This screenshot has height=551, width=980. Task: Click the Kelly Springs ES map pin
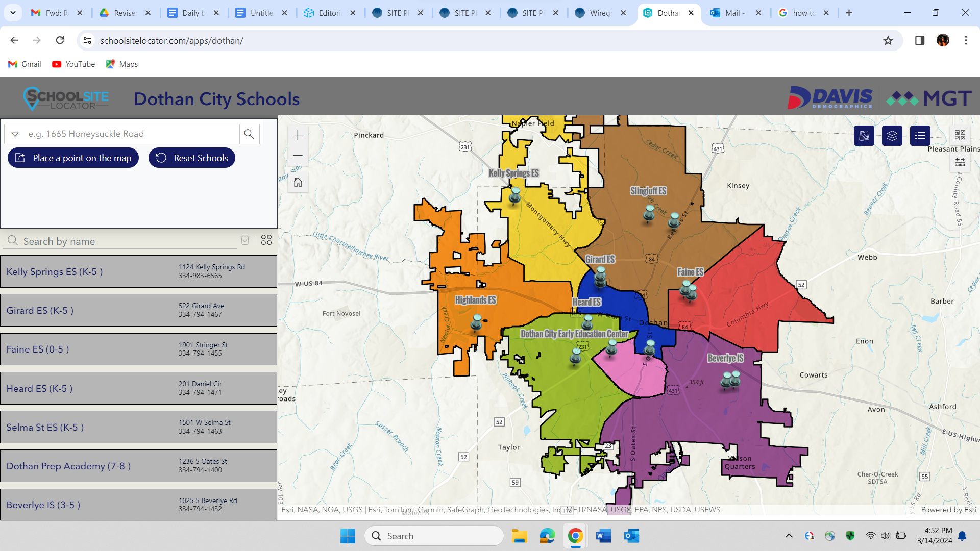click(515, 195)
